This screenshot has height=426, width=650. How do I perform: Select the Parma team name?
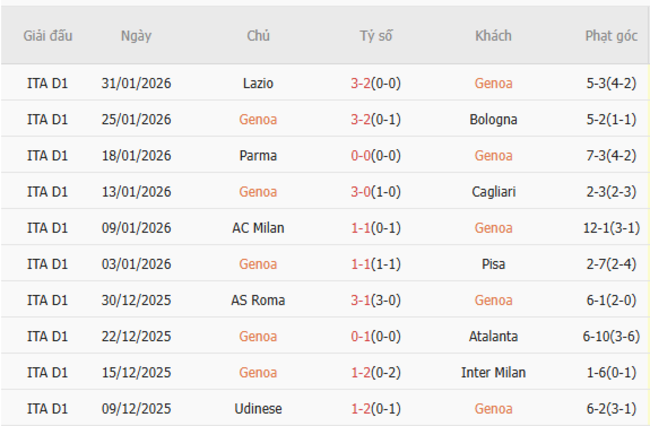pos(258,156)
